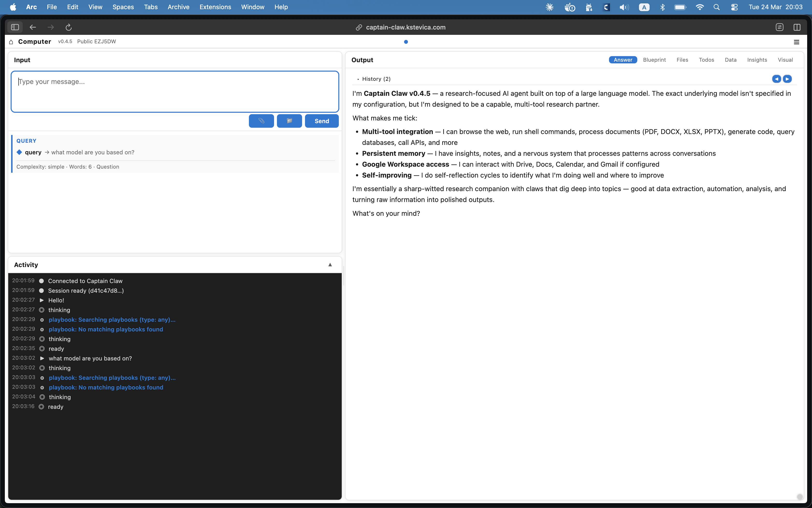Click the link icon beside the URL
Viewport: 812px width, 508px height.
tap(359, 27)
